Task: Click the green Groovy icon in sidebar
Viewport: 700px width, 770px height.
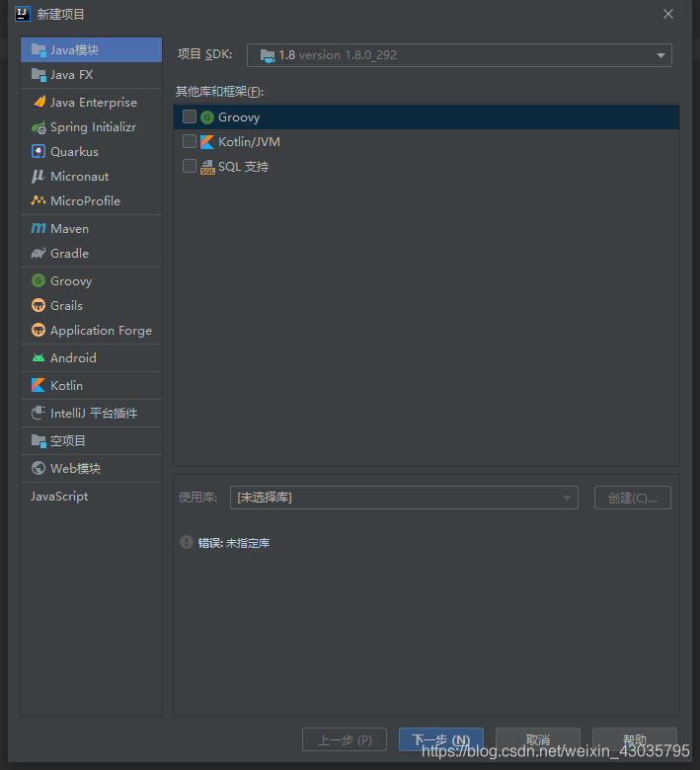Action: pyautogui.click(x=39, y=280)
